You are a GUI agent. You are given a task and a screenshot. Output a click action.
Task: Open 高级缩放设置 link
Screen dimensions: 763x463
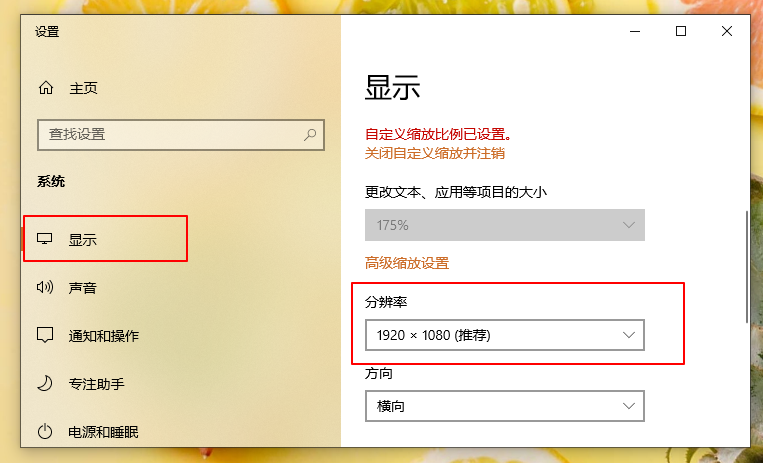coord(407,263)
